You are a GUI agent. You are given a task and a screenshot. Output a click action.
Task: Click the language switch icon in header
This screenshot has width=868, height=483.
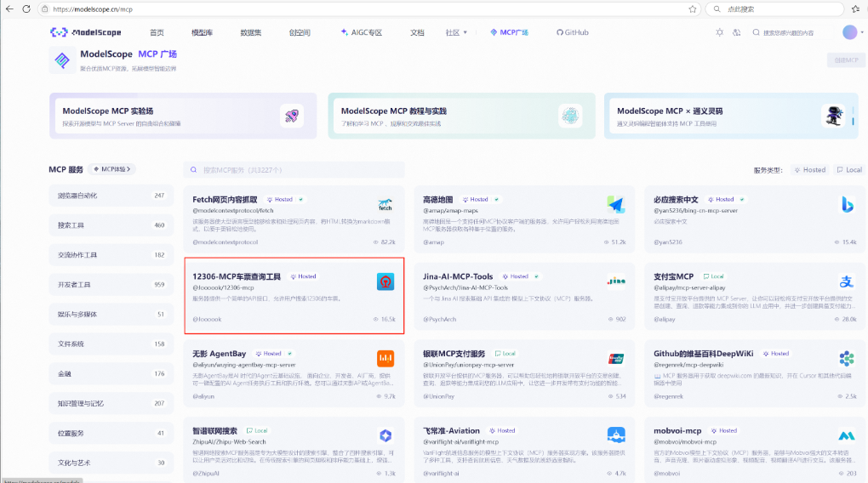(x=736, y=32)
